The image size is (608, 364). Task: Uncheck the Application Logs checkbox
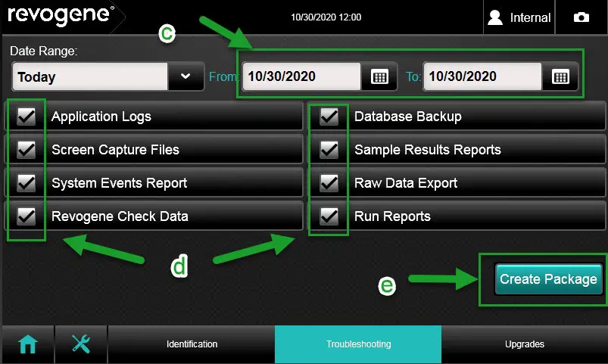click(27, 117)
